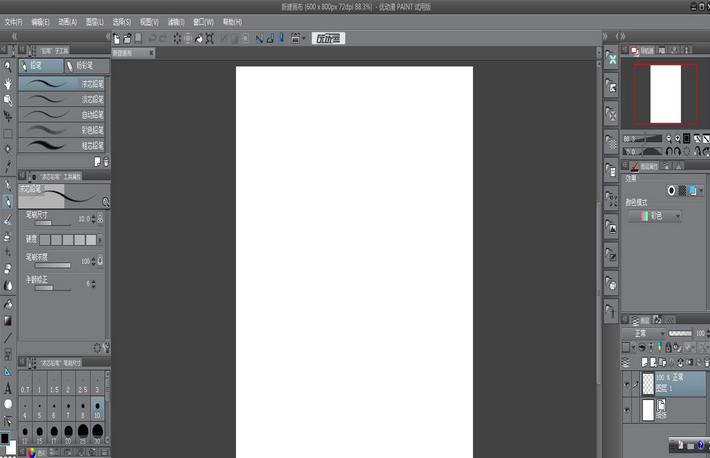Open the blend mode 正常 dropdown
710x458 pixels.
643,333
